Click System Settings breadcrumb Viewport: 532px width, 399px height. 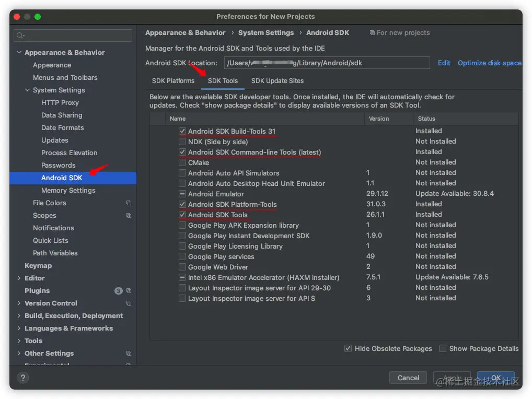(x=265, y=33)
